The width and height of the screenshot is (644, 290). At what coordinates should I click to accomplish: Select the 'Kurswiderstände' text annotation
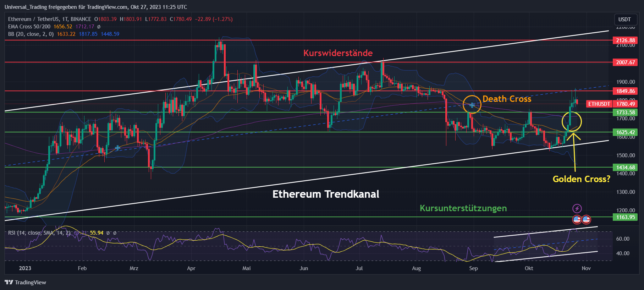(338, 53)
